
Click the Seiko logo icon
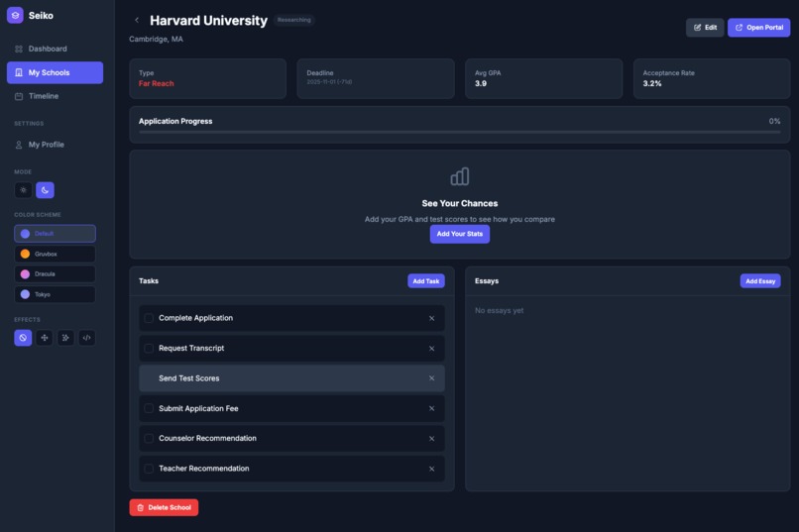(15, 15)
